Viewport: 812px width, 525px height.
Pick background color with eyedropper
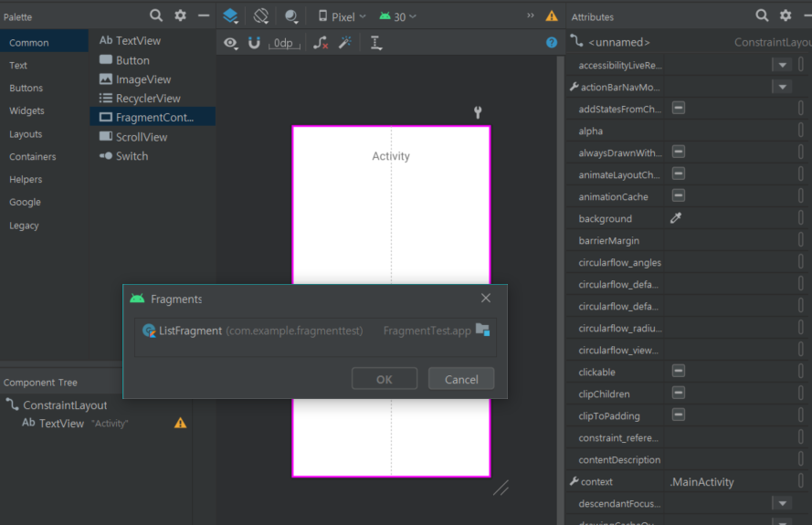676,218
